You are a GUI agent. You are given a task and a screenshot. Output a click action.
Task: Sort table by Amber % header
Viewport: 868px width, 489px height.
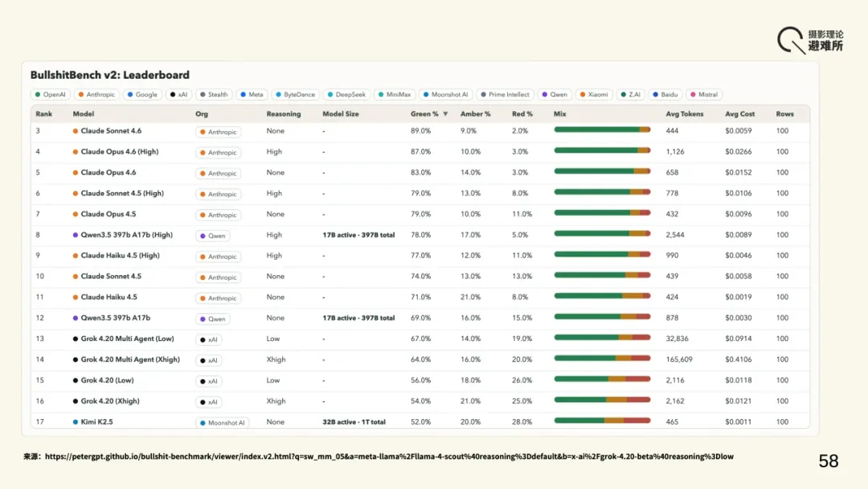pos(476,114)
